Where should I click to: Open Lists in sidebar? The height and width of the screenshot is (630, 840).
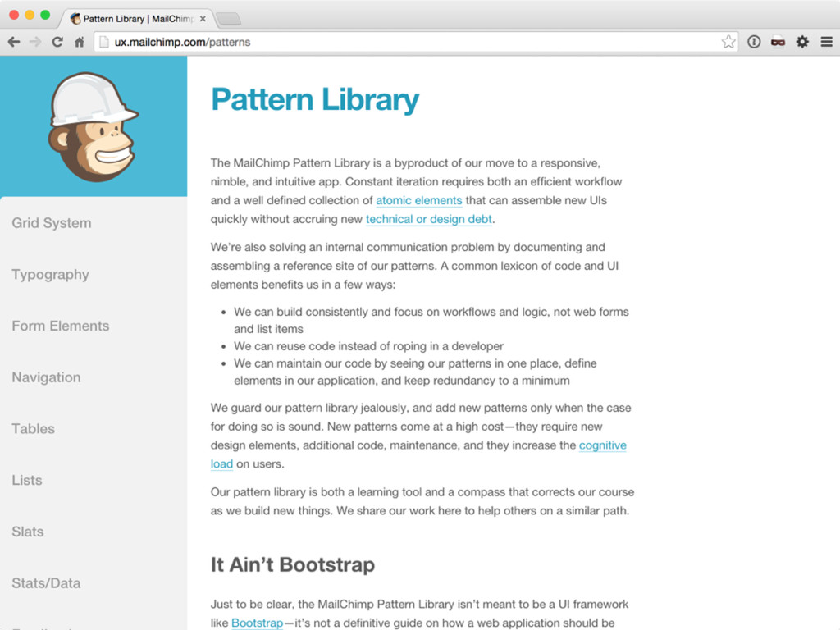27,480
